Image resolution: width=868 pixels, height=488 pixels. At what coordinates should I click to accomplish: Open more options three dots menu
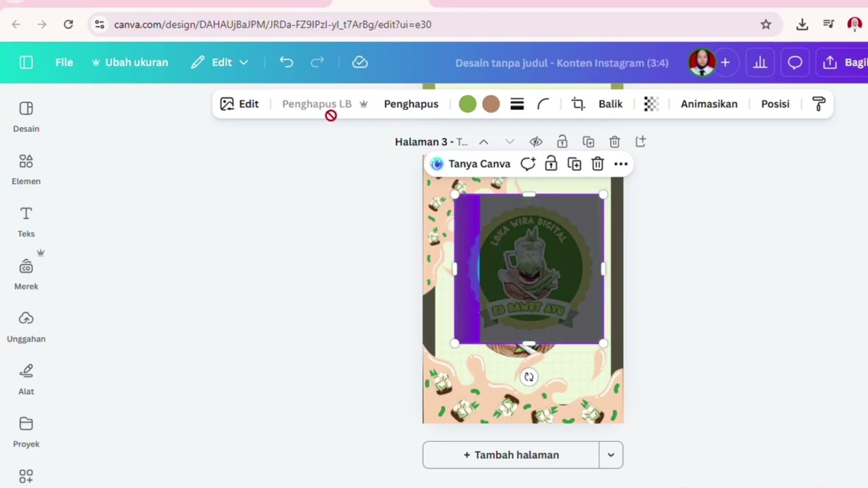(x=620, y=164)
